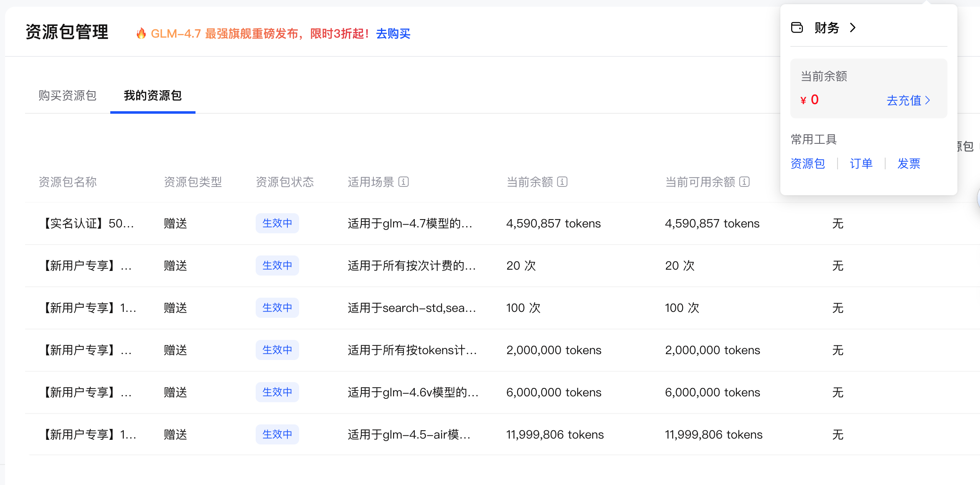Image resolution: width=980 pixels, height=485 pixels.
Task: Expand the 财务 chevron arrow
Action: (x=853, y=28)
